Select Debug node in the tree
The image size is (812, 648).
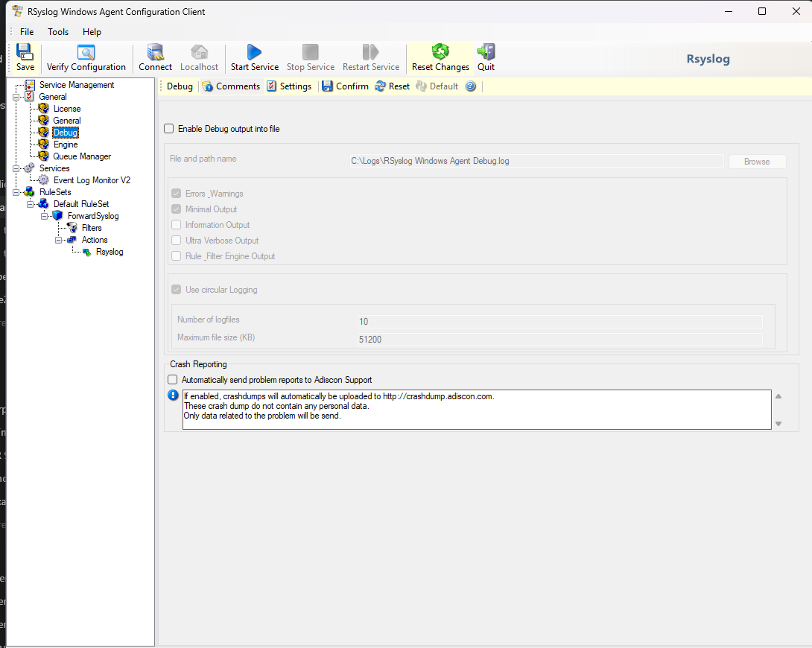tap(66, 133)
